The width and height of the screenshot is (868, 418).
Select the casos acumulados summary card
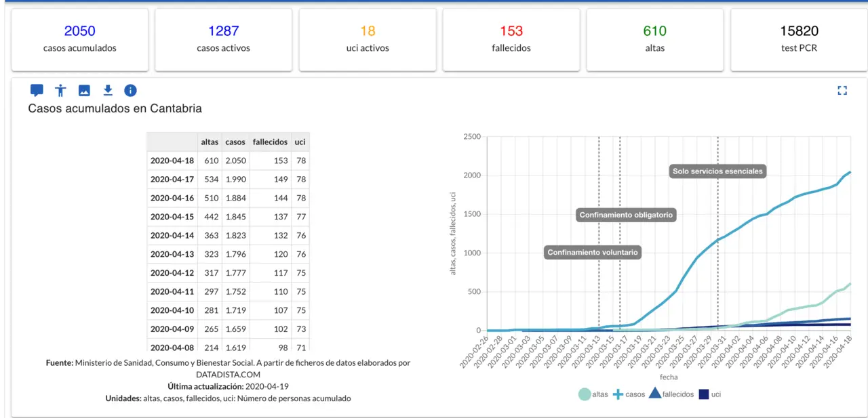tap(79, 39)
